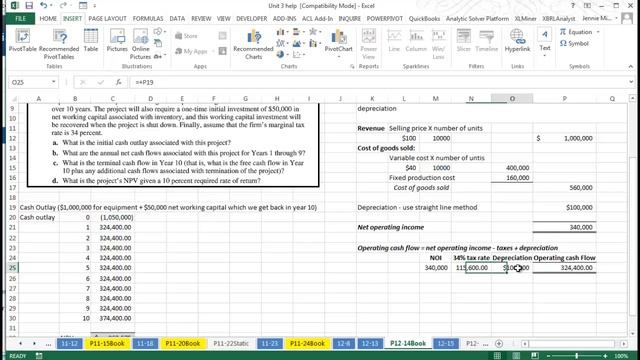640x360 pixels.
Task: Switch to the PAGE LAYOUT tab
Action: tap(107, 19)
